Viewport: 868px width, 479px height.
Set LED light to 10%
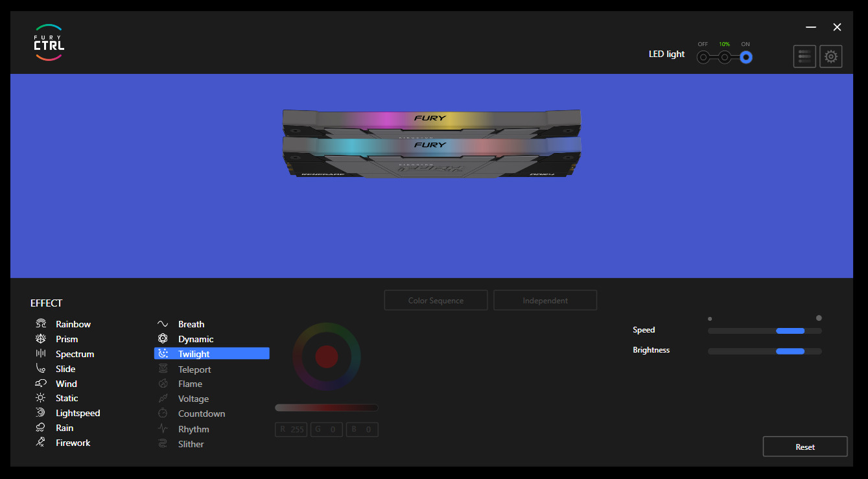724,58
